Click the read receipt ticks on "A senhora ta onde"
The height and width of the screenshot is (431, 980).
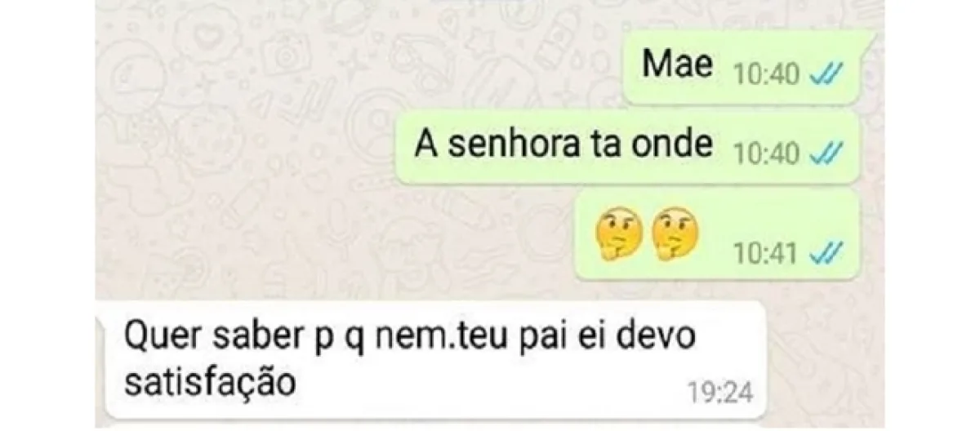click(x=825, y=153)
